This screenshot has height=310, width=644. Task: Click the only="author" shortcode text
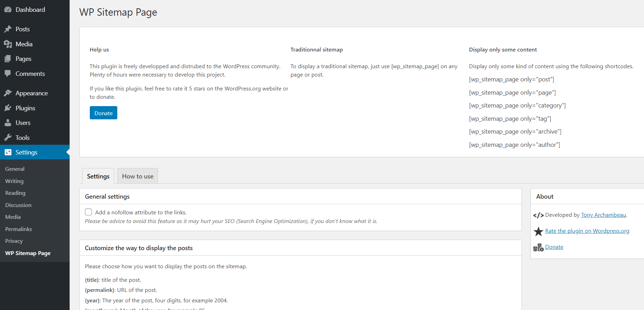coord(515,145)
